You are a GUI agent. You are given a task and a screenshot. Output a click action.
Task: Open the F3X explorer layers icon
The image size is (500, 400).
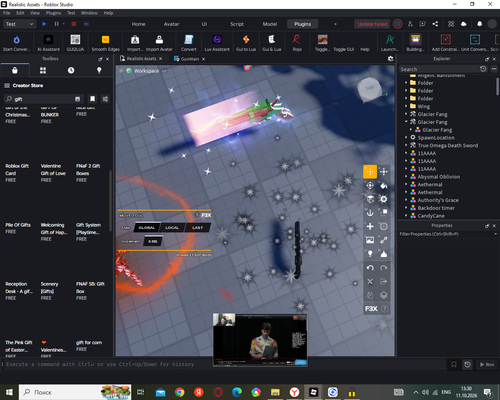(x=384, y=295)
